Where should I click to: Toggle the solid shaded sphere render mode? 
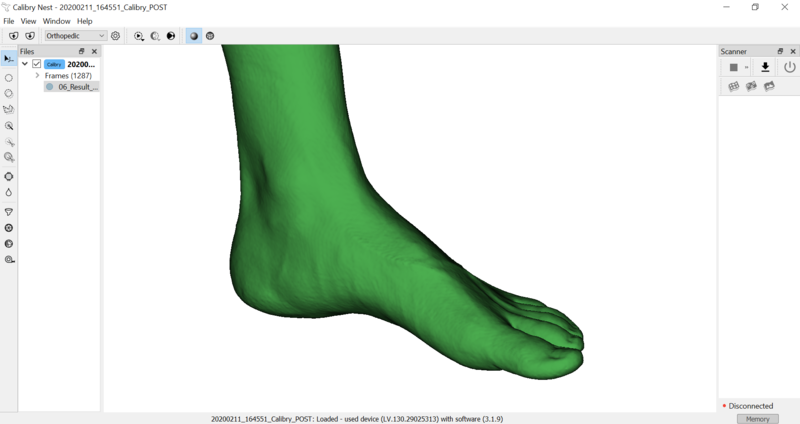[194, 36]
